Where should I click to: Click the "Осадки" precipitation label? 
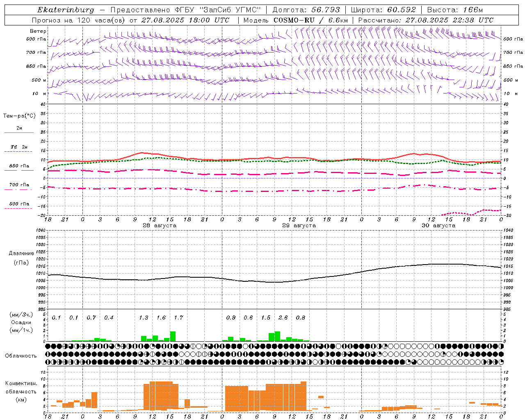coord(21,322)
